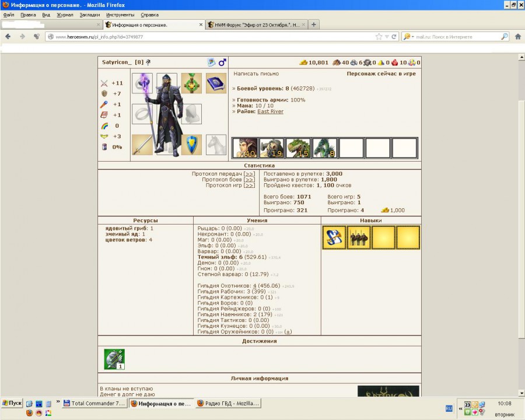Open the achievement badge under Достижения
This screenshot has width=525, height=420.
(114, 359)
